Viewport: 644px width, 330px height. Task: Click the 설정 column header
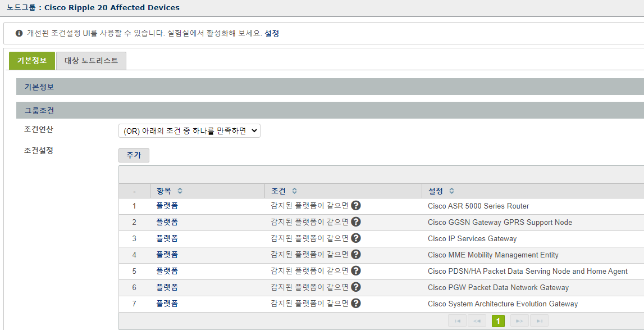click(x=533, y=191)
